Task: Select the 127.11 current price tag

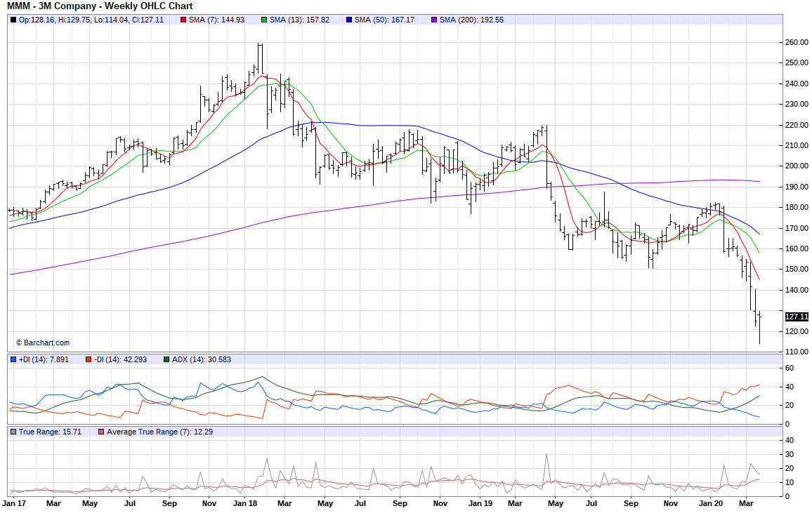Action: [797, 317]
